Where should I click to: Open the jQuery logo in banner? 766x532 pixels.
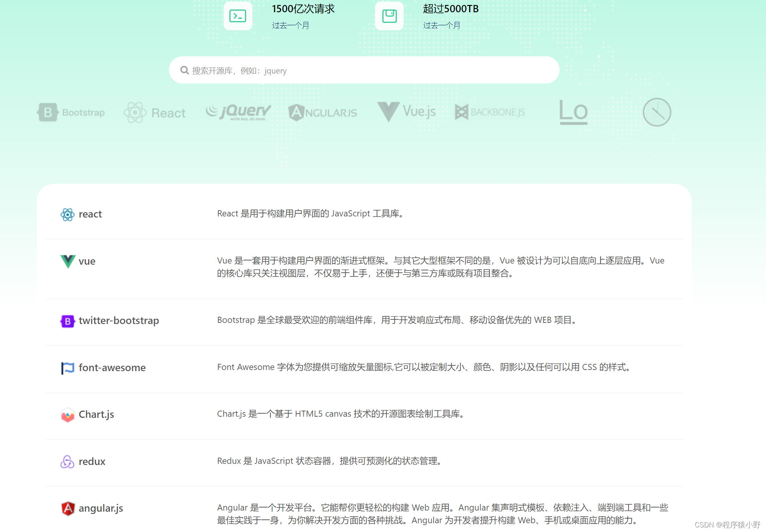[x=238, y=112]
